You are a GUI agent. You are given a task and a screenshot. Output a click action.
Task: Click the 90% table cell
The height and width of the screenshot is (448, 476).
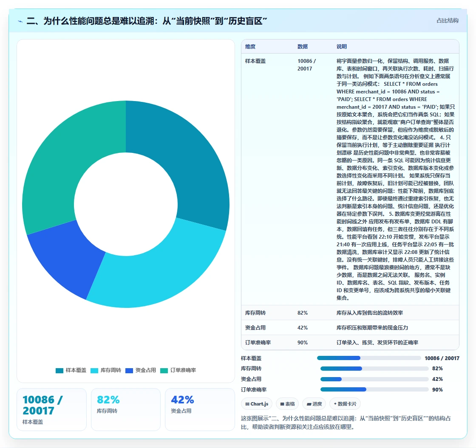click(303, 342)
